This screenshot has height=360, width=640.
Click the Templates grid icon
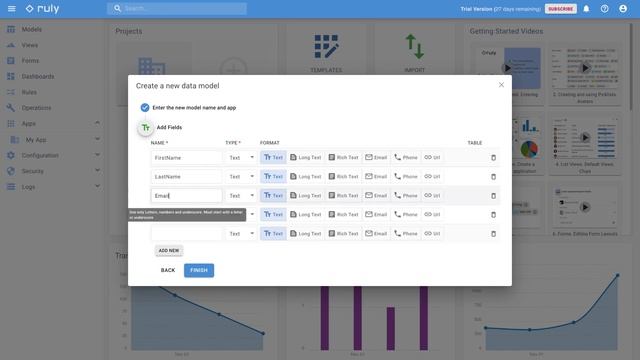click(326, 46)
